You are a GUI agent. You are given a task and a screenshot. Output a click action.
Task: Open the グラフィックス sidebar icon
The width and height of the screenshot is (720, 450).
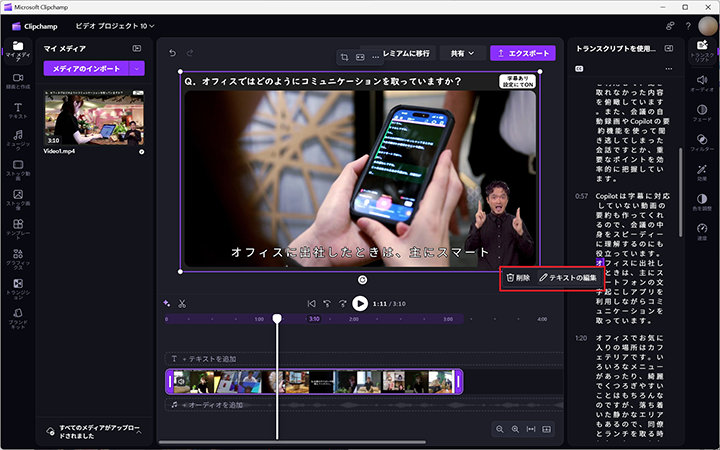(x=18, y=259)
